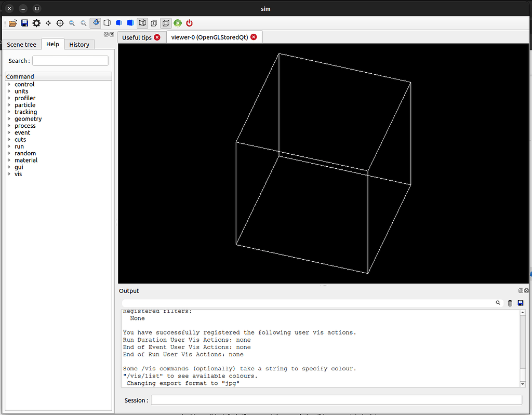
Task: Open a macro file using the folder icon
Action: [x=13, y=23]
